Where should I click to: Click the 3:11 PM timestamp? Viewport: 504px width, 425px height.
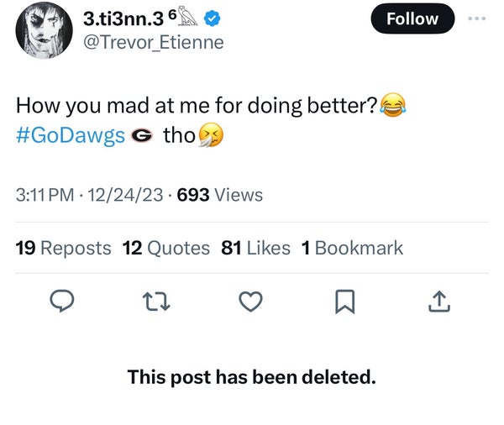click(x=46, y=195)
